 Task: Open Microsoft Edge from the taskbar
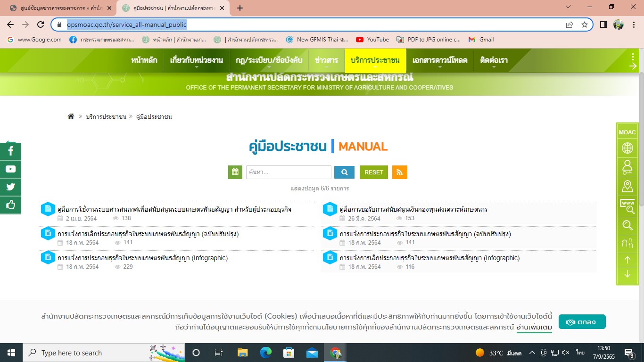[266, 353]
